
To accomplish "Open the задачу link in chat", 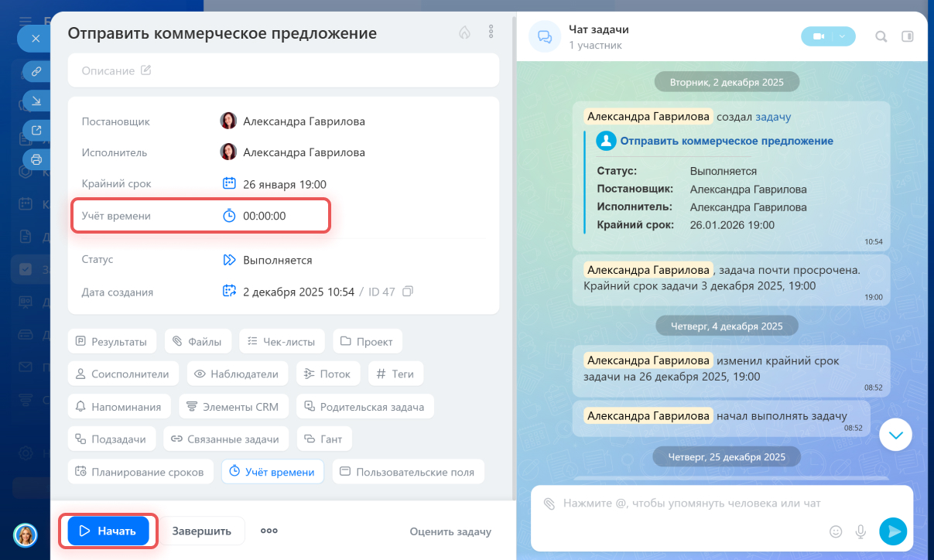I will (x=773, y=117).
